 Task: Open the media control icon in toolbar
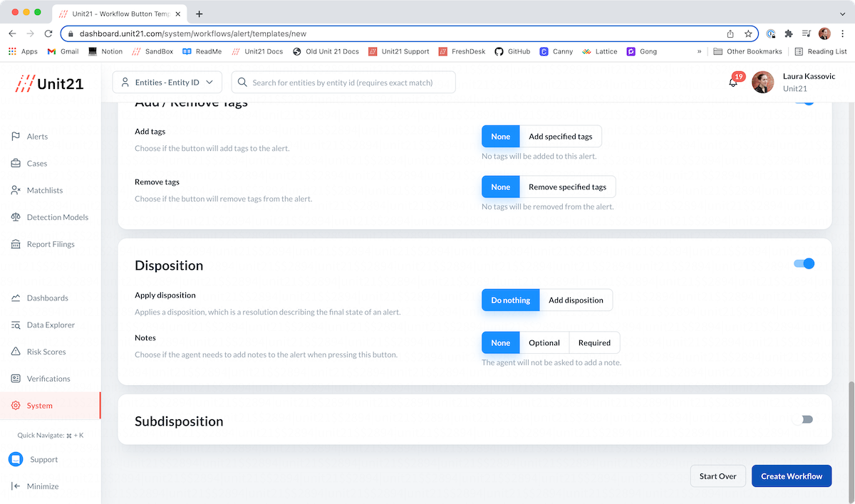coord(807,33)
